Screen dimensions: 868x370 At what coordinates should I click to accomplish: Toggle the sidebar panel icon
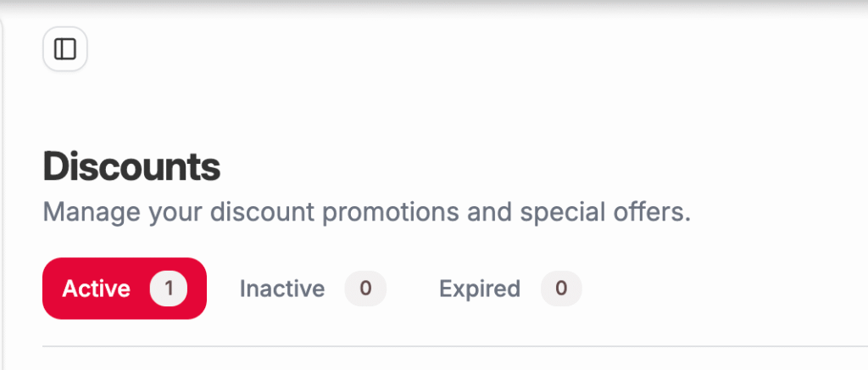(65, 49)
